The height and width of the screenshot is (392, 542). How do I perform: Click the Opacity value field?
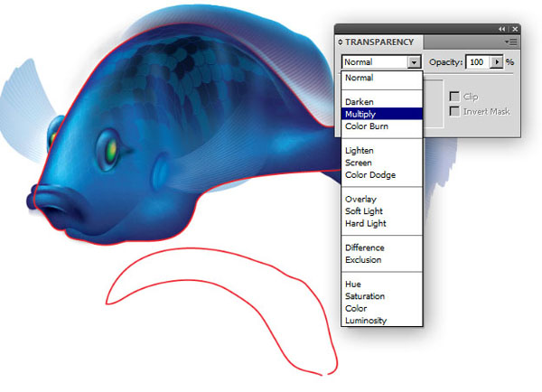pyautogui.click(x=477, y=62)
